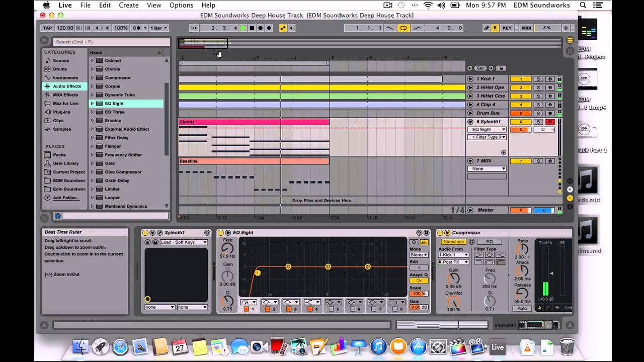
Task: Open the View menu
Action: 154,5
